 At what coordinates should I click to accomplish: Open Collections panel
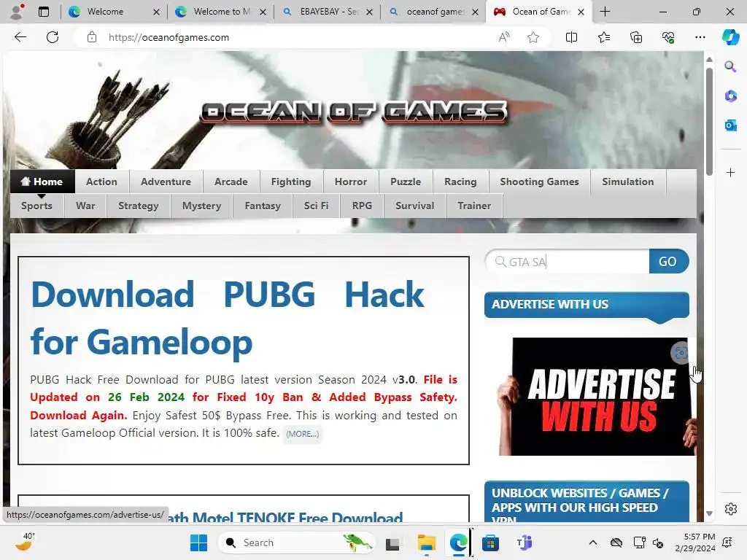tap(636, 37)
